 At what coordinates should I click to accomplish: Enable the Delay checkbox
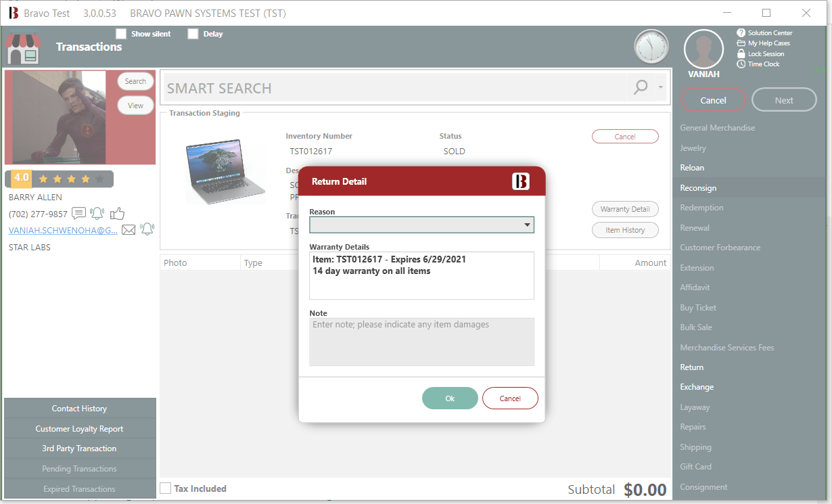[193, 34]
